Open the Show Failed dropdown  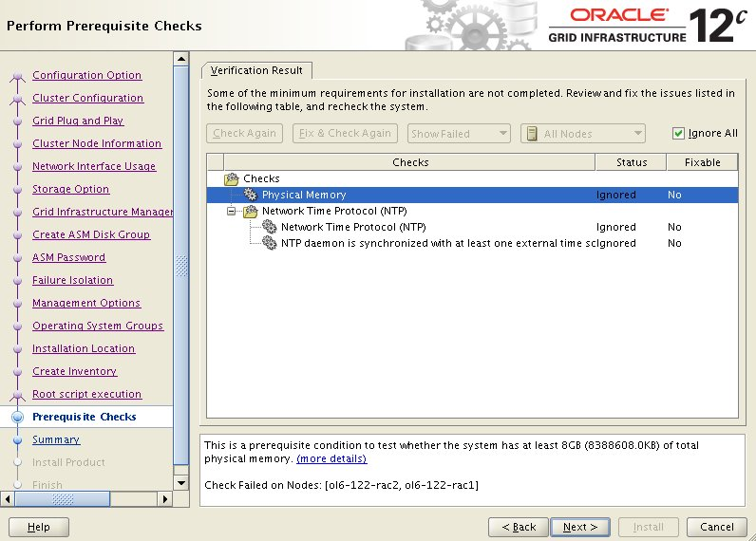[x=459, y=134]
